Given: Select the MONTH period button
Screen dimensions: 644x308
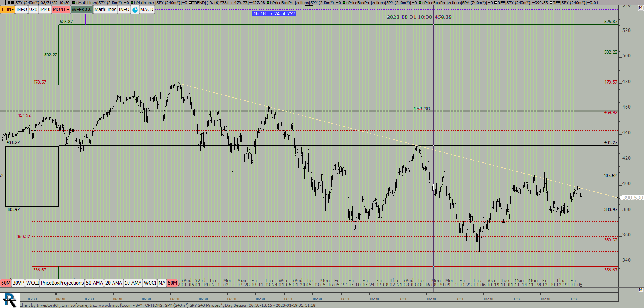Looking at the screenshot, I should [x=61, y=10].
